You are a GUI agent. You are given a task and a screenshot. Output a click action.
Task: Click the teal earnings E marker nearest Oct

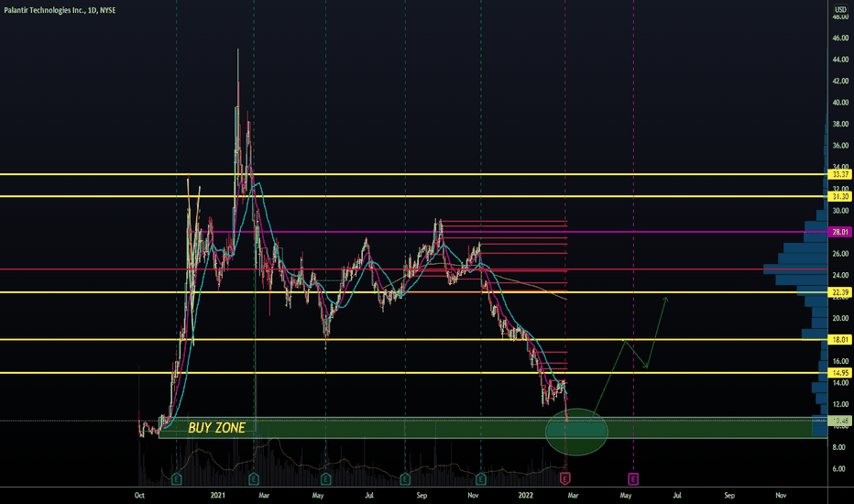click(x=177, y=479)
